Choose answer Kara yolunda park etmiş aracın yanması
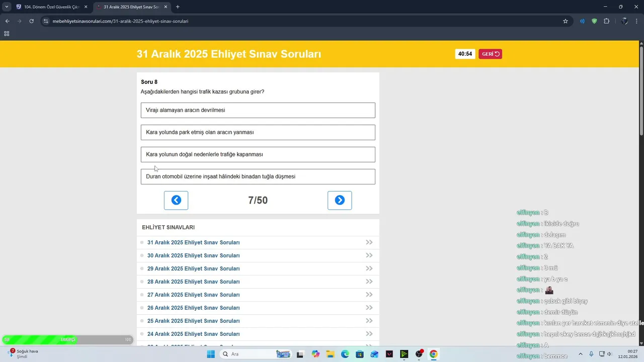The image size is (644, 362). click(258, 132)
